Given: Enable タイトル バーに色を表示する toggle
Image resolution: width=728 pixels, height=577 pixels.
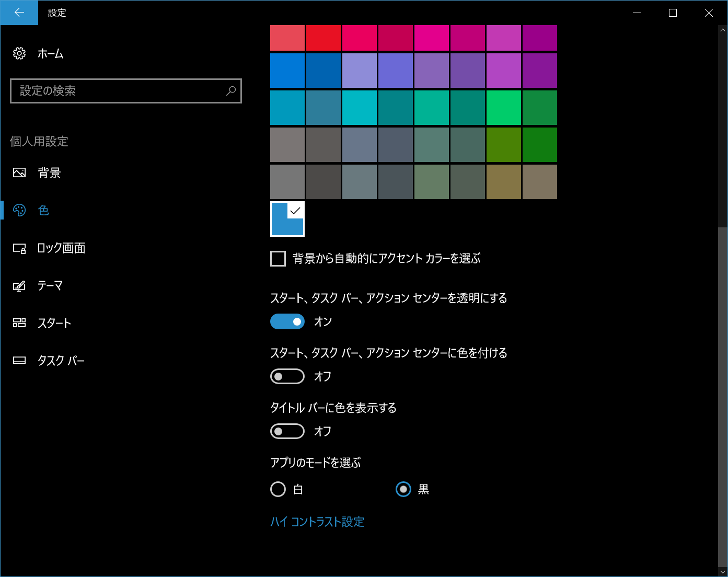Looking at the screenshot, I should (x=287, y=431).
